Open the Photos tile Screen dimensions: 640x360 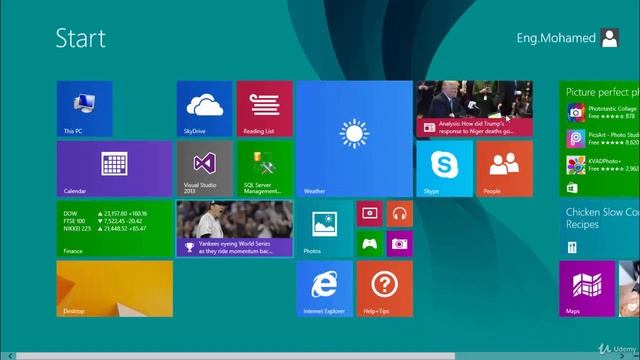[324, 229]
